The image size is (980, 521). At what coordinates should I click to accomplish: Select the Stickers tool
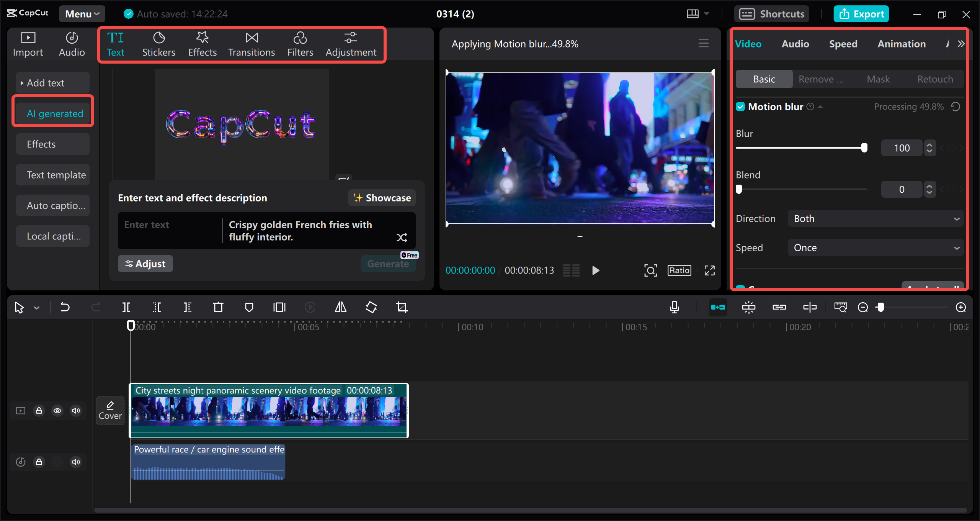click(159, 44)
